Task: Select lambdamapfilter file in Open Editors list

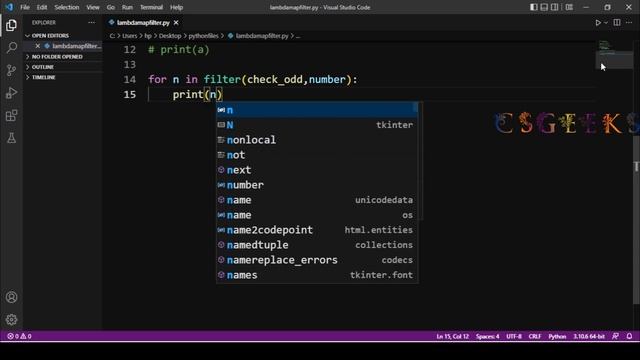Action: point(76,46)
